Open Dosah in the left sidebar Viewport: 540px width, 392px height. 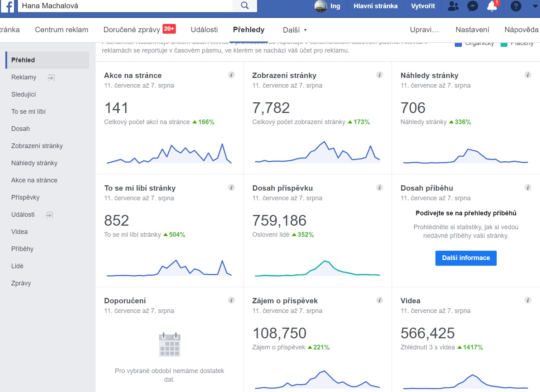[20, 129]
